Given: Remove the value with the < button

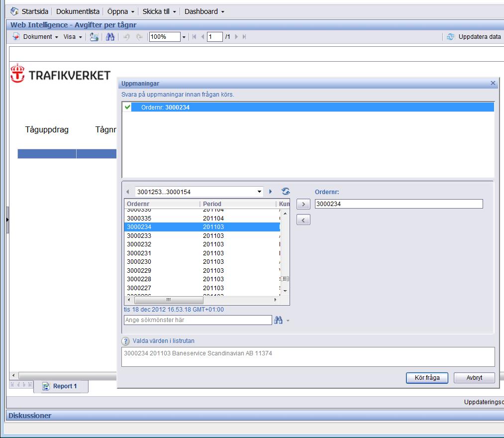Looking at the screenshot, I should (303, 220).
